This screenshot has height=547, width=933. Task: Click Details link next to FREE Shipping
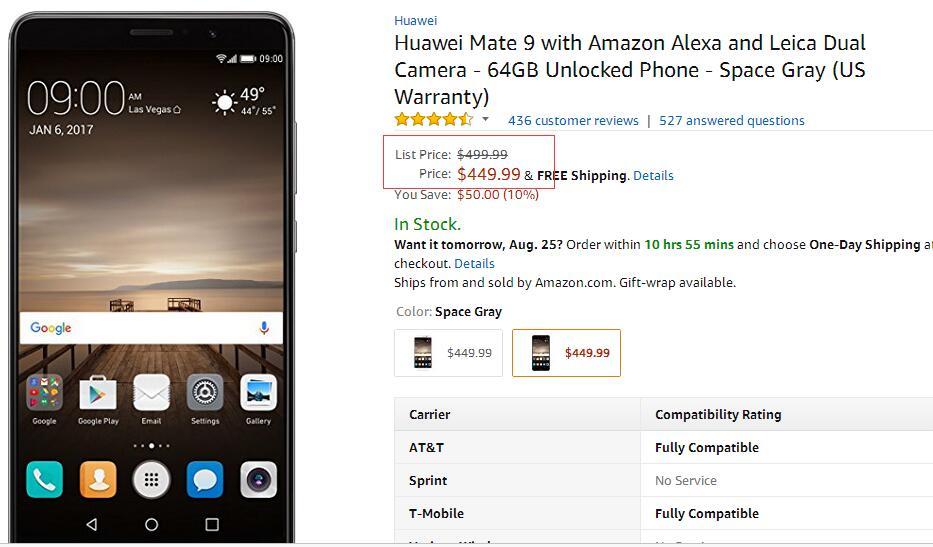(x=653, y=176)
